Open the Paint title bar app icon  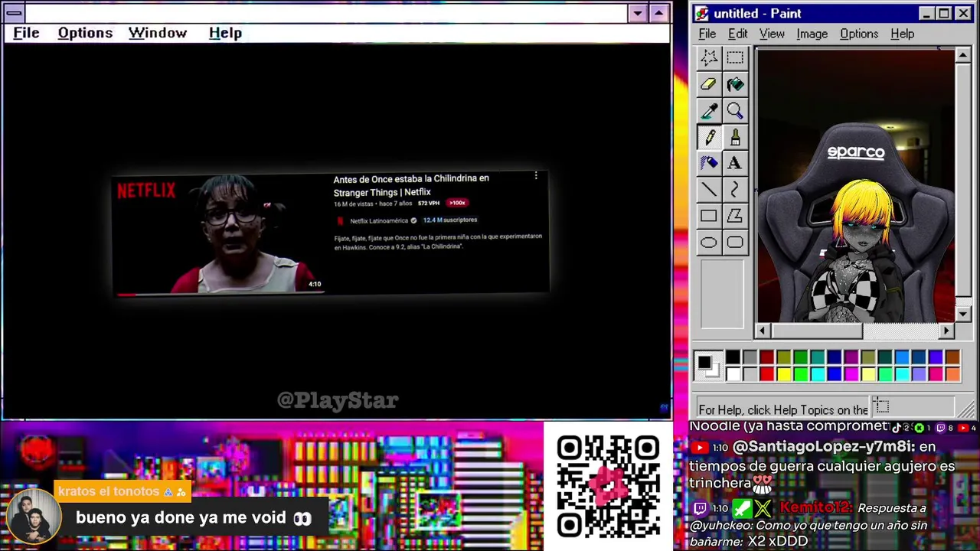coord(702,14)
